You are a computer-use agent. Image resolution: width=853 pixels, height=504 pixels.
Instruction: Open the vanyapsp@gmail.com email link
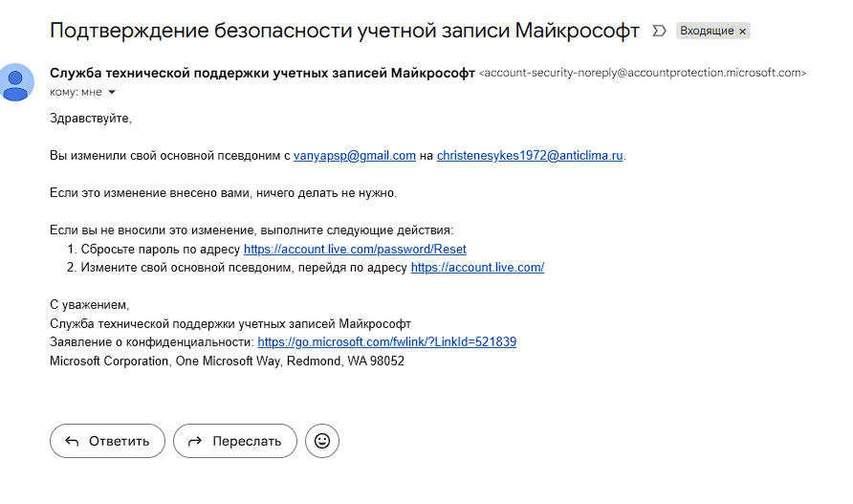(355, 156)
